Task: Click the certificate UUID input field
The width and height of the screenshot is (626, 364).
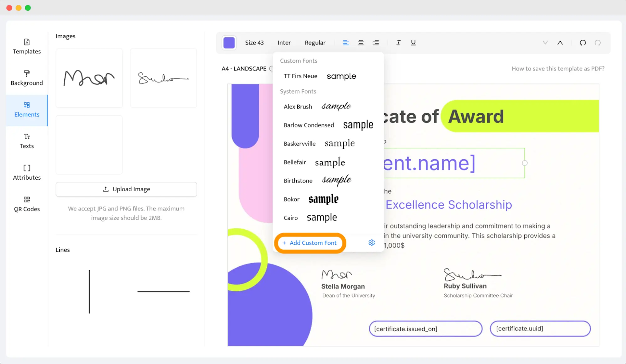Action: [x=540, y=328]
